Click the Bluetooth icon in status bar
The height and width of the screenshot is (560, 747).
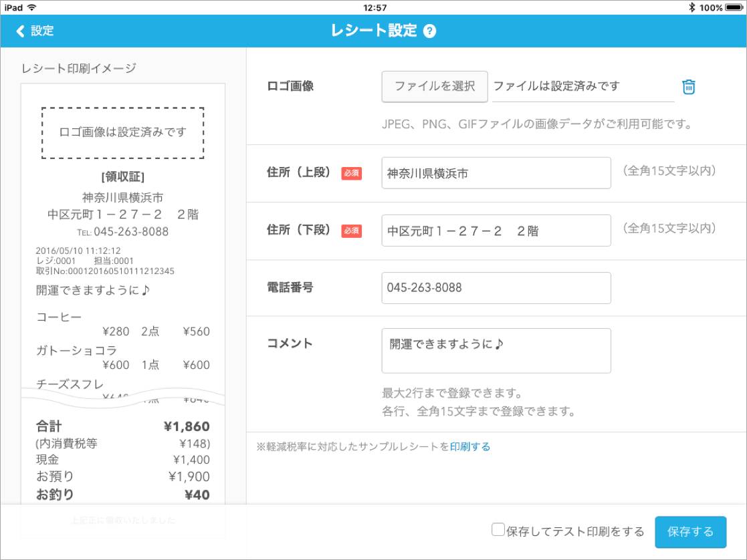coord(692,7)
